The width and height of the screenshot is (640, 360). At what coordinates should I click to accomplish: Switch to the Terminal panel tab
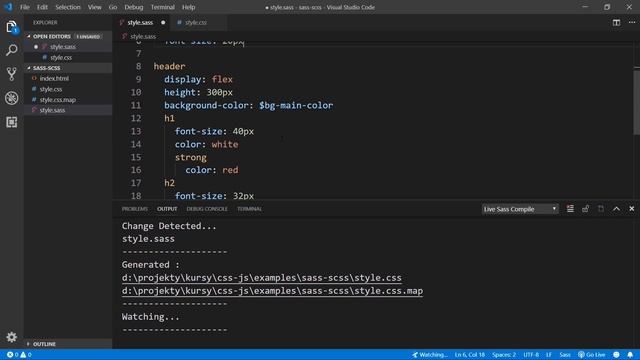point(249,209)
